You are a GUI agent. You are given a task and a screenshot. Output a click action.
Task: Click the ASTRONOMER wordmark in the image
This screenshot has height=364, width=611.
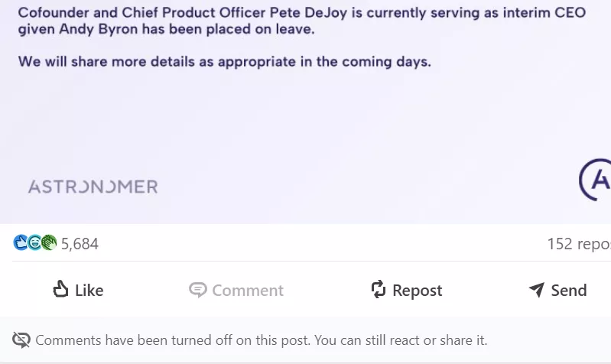click(x=93, y=187)
